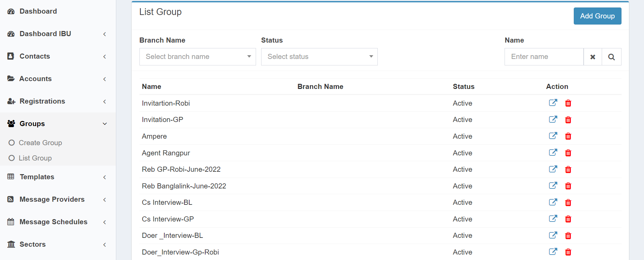Delete the Doer_Interview-Gp-Robi group
The height and width of the screenshot is (260, 644).
pyautogui.click(x=568, y=252)
